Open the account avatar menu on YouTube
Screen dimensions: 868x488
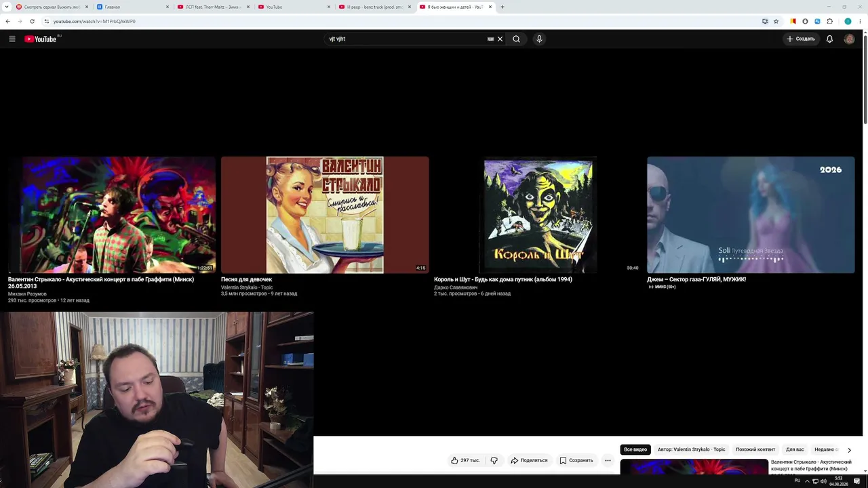[849, 39]
